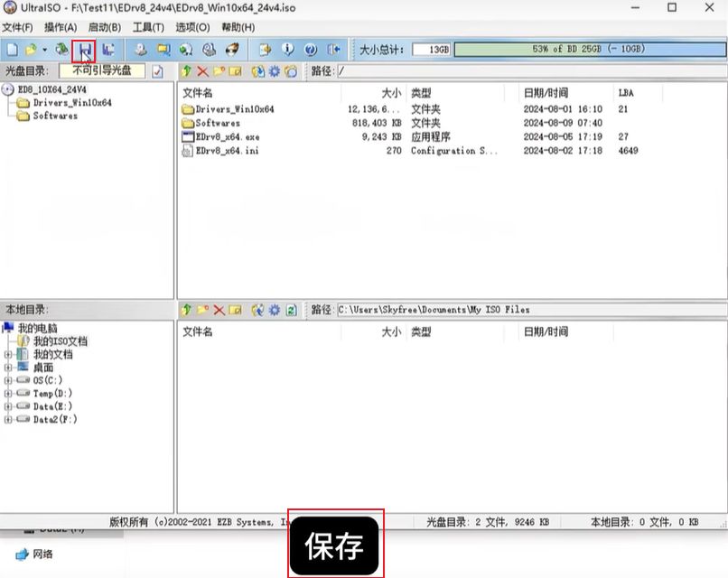
Task: Open the 启动(B) menu
Action: [x=105, y=28]
